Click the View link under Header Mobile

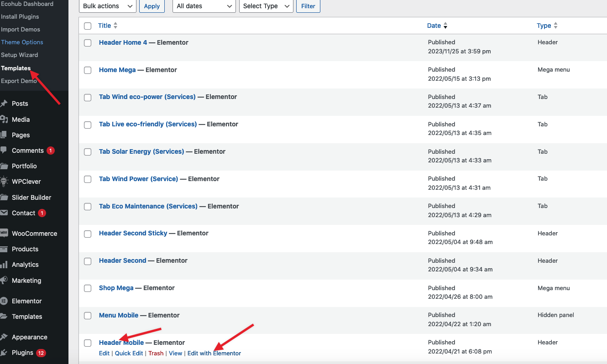pos(176,353)
